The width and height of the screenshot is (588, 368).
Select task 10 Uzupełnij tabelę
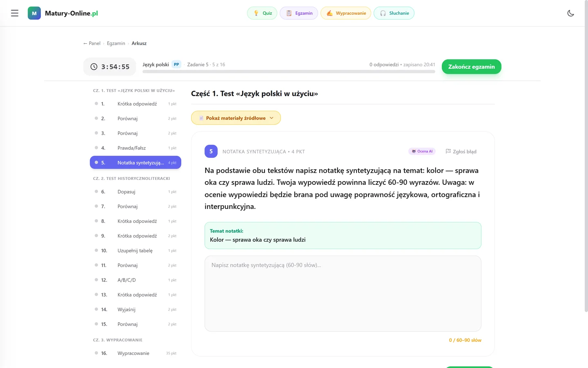136,251
